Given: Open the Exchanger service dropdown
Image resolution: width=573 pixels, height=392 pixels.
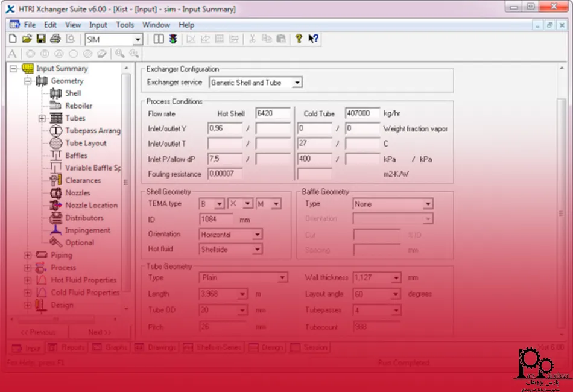Looking at the screenshot, I should pyautogui.click(x=298, y=83).
